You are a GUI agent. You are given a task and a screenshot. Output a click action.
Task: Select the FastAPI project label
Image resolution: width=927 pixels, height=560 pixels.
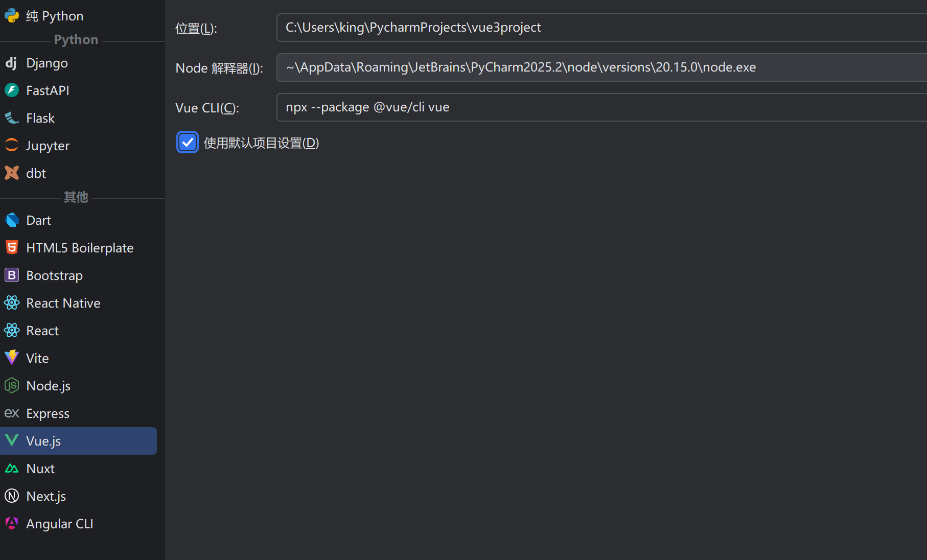[48, 90]
